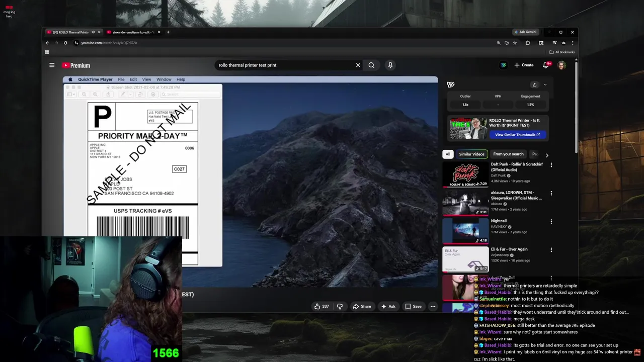Screen dimensions: 644x362
Task: Select From your search chip
Action: 508,154
